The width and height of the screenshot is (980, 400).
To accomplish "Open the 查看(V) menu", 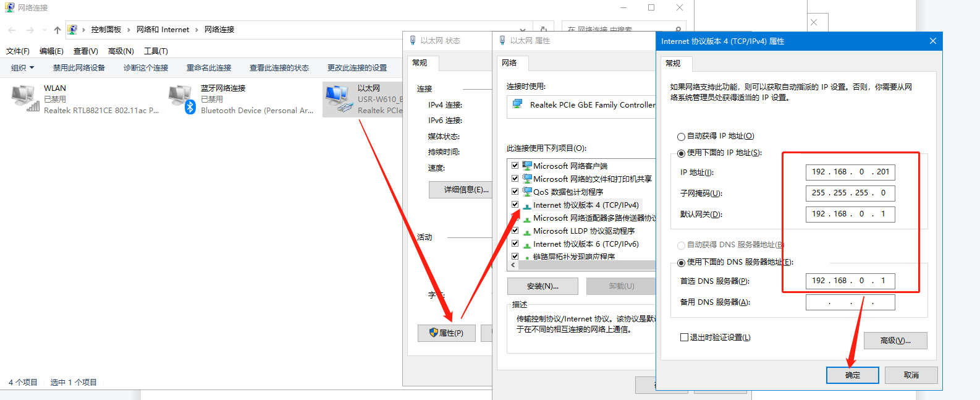I will [85, 51].
